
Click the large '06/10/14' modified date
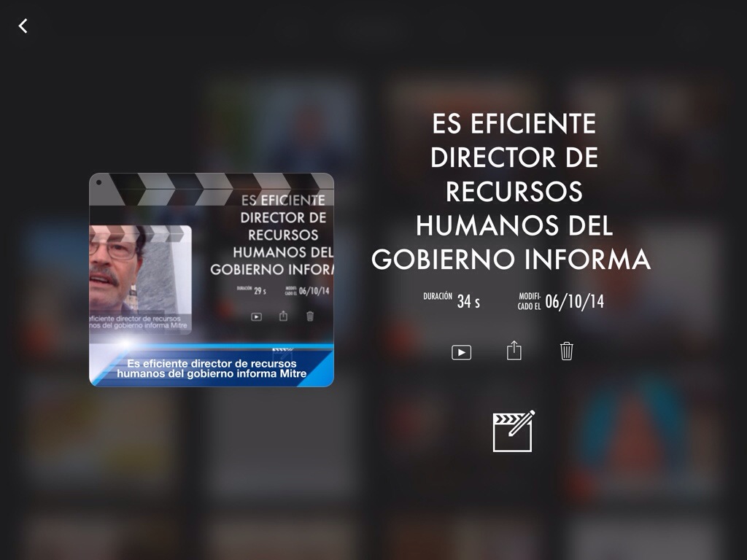(x=574, y=301)
